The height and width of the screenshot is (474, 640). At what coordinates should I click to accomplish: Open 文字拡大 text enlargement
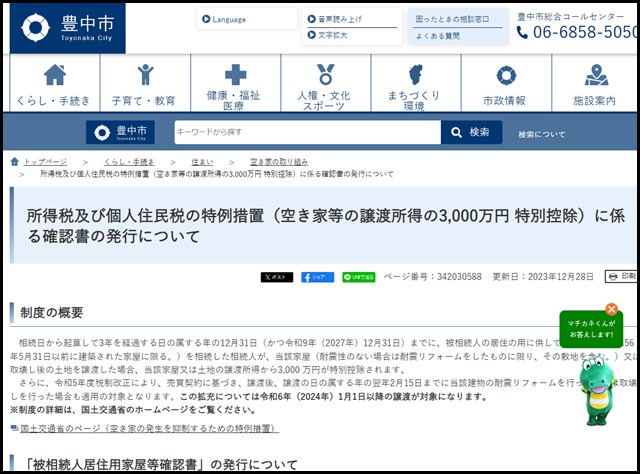coord(327,35)
